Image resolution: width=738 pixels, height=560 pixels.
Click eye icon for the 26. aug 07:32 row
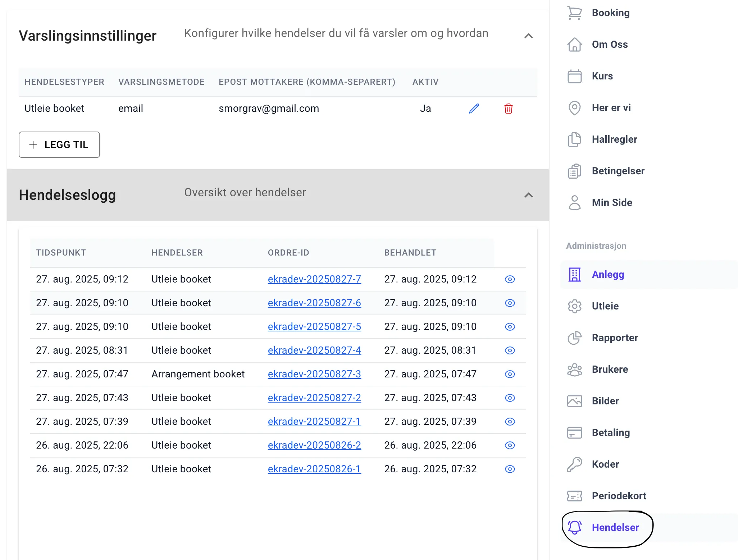[x=510, y=469]
